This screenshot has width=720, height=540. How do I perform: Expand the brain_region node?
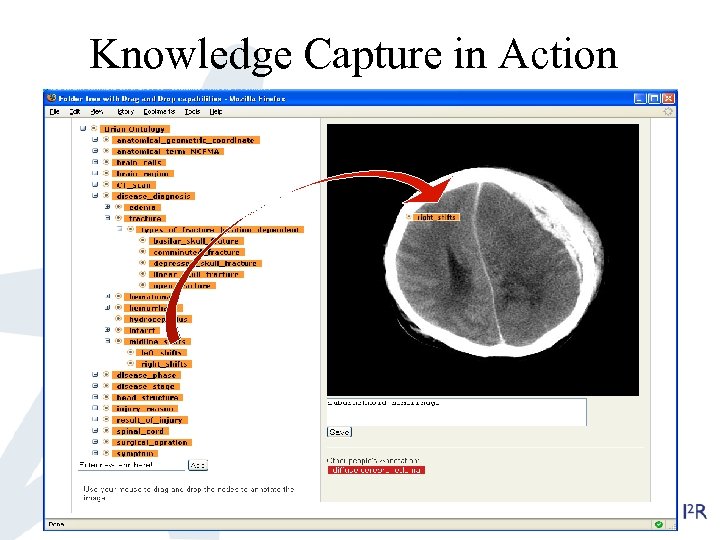[x=95, y=173]
